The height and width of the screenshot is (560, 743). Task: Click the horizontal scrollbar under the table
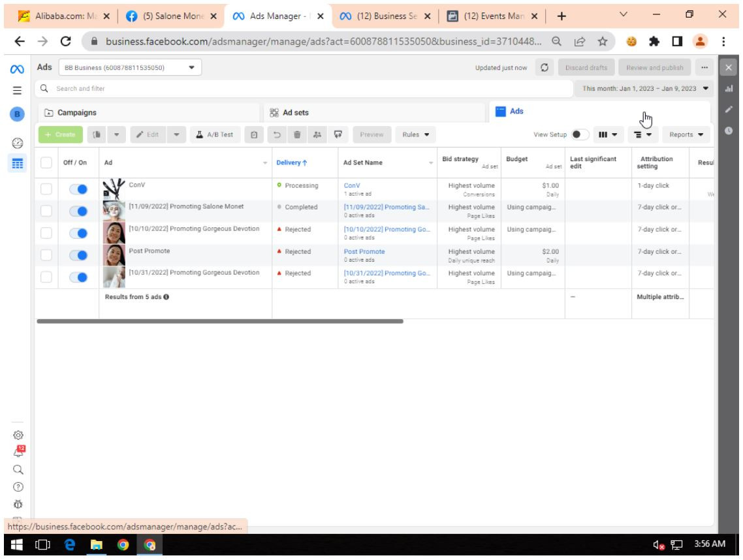pos(220,321)
